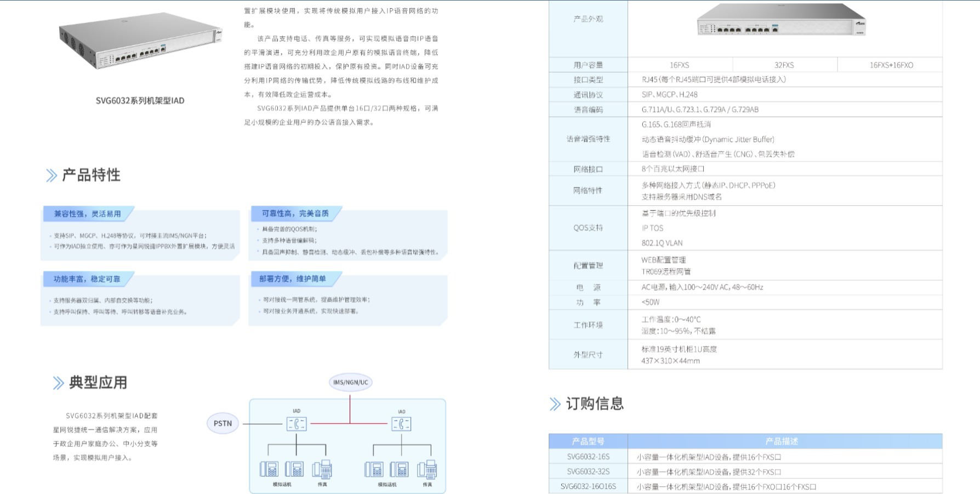This screenshot has height=494, width=980.
Task: Click the 网络特性 row label
Action: point(588,190)
